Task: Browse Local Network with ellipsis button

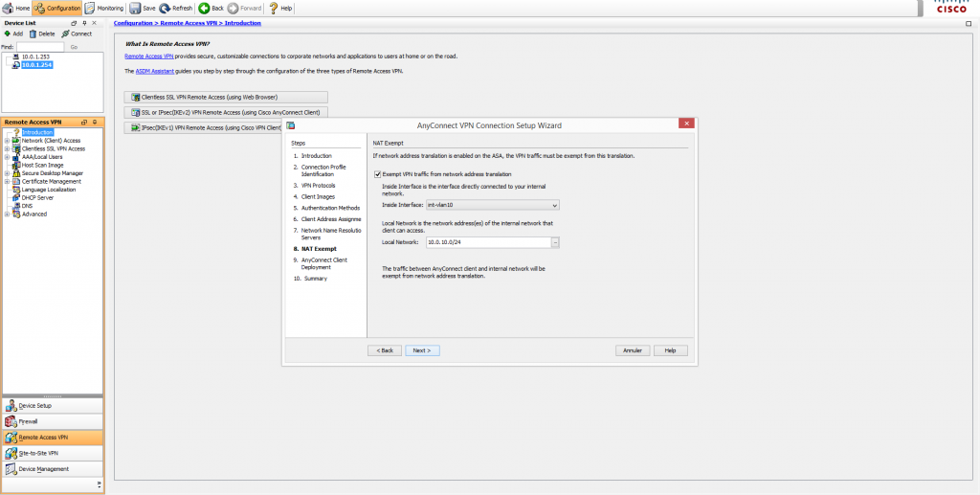Action: coord(555,242)
